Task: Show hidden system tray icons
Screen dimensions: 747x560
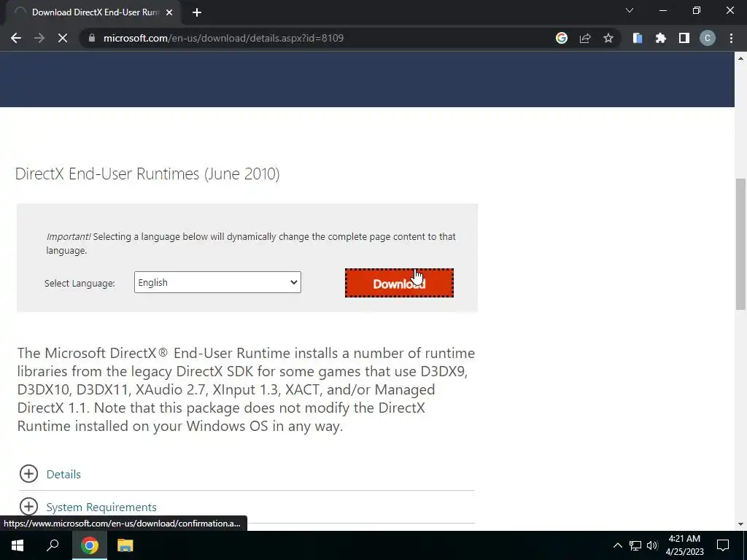Action: [x=617, y=545]
